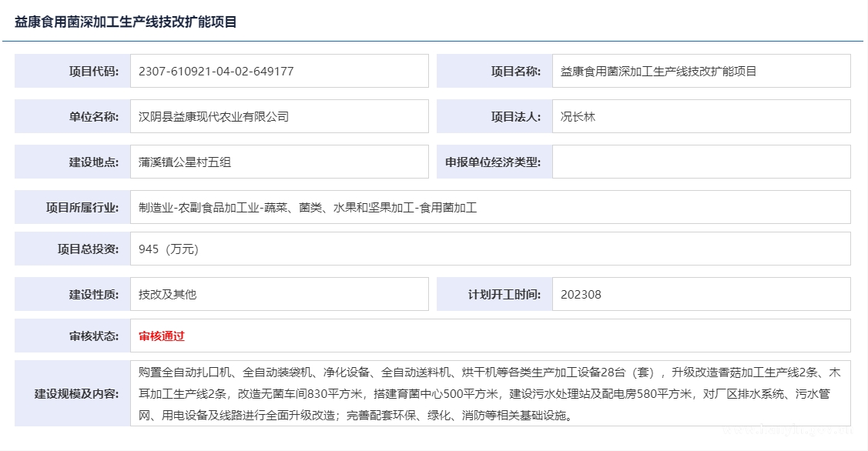Click construction nature value 技改及其他
Image resolution: width=868 pixels, height=451 pixels.
(x=167, y=295)
